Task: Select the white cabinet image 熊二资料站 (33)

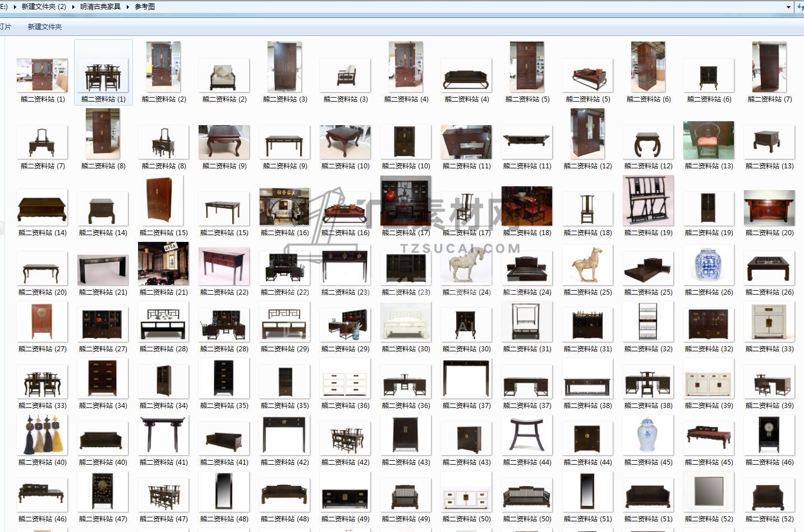Action: coord(769,322)
